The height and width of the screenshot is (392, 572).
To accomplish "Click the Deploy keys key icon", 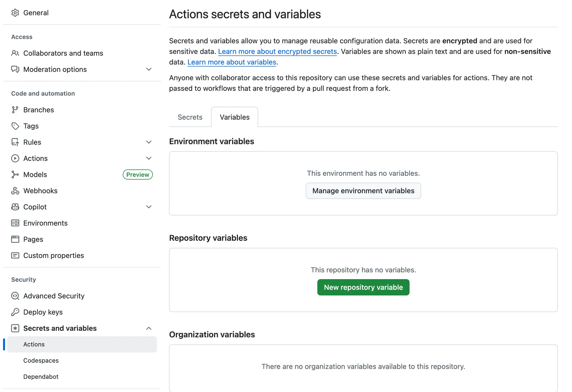I will (x=15, y=312).
